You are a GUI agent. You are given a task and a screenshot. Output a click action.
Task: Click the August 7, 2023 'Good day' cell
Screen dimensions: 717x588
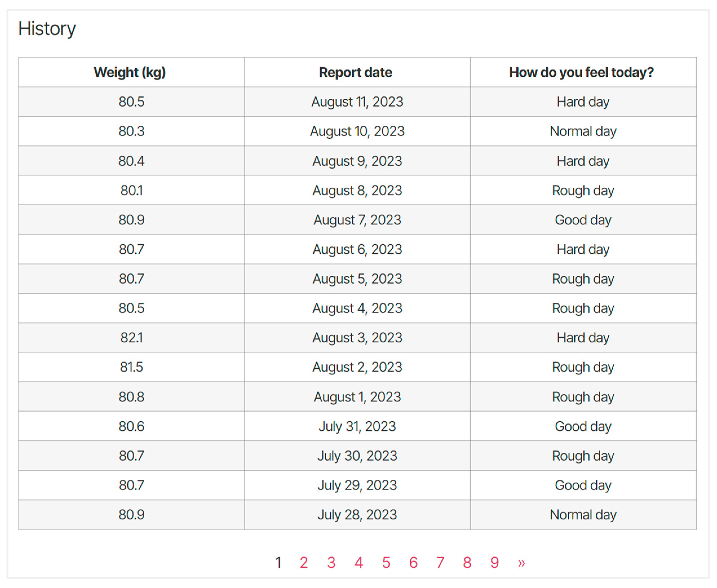coord(583,220)
